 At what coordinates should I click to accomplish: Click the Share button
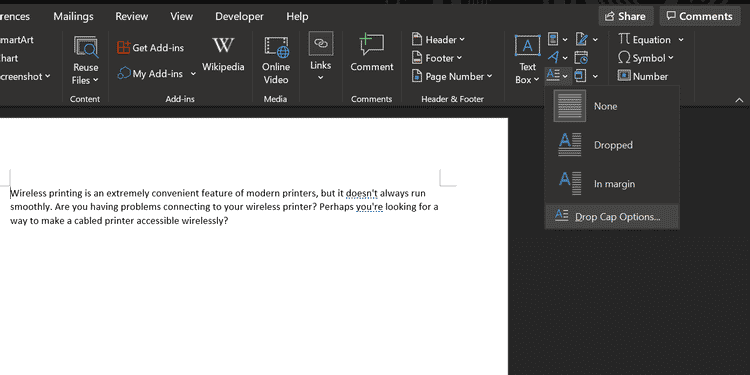point(625,16)
